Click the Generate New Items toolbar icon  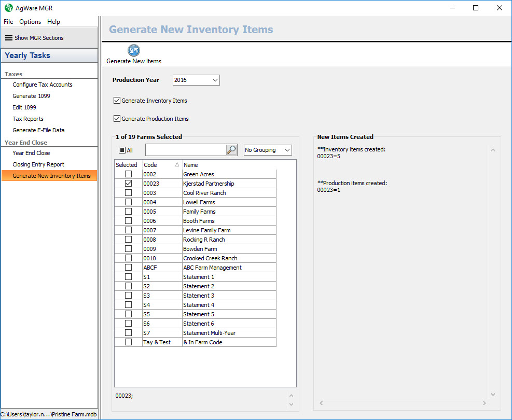point(134,50)
